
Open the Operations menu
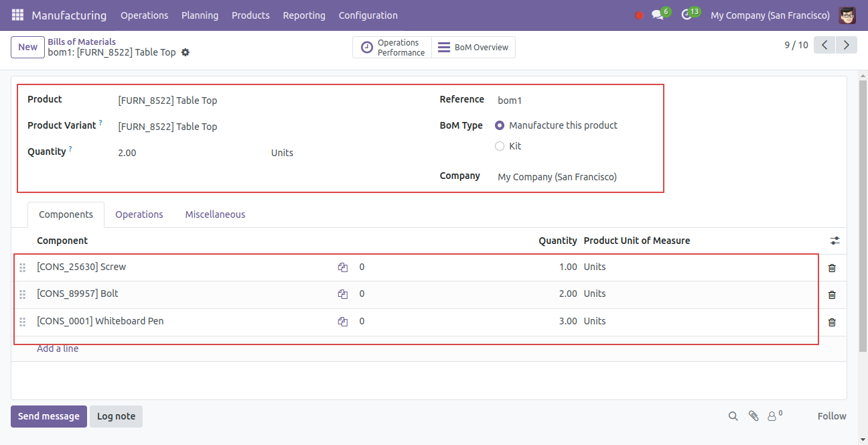[x=145, y=15]
